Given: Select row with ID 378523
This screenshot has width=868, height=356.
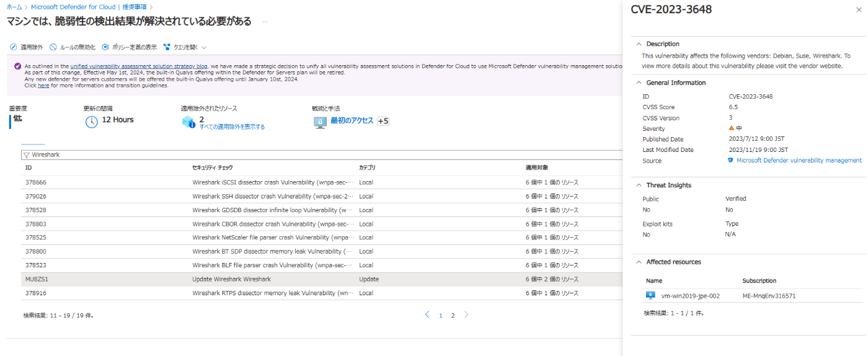Looking at the screenshot, I should 321,265.
